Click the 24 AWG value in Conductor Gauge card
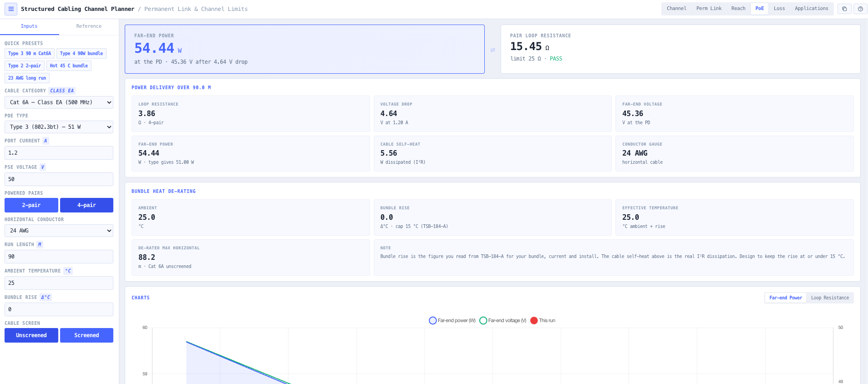The height and width of the screenshot is (384, 868). coord(635,153)
